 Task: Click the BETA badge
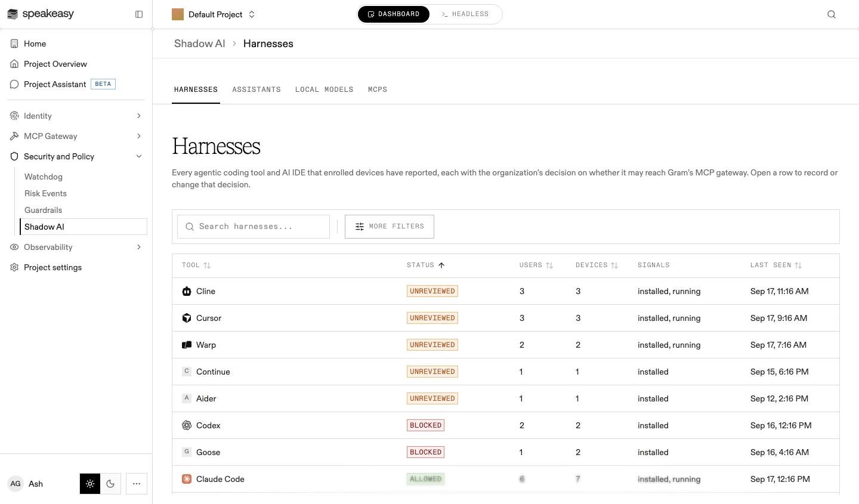pyautogui.click(x=103, y=84)
